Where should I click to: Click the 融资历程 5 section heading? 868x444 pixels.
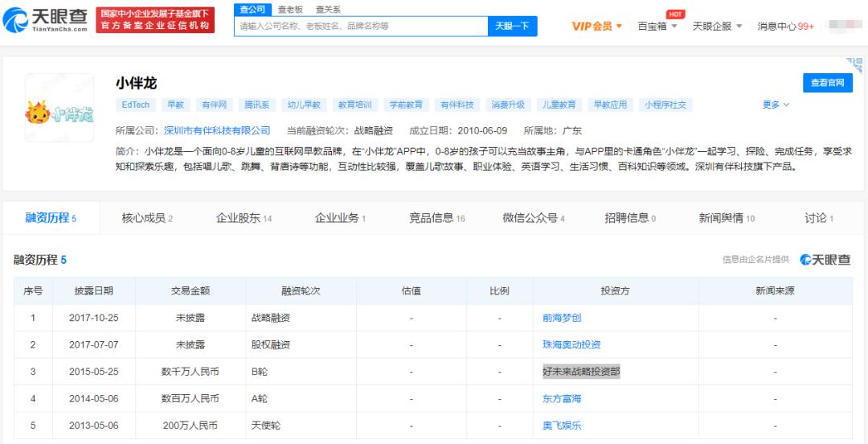pyautogui.click(x=40, y=260)
